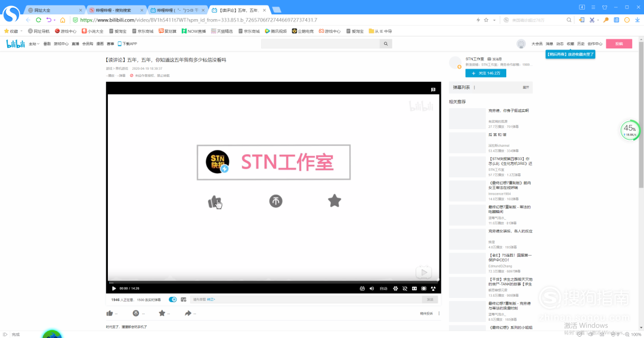Viewport: 644px width, 338px height.
Task: Click the browser refresh icon
Action: click(x=39, y=20)
